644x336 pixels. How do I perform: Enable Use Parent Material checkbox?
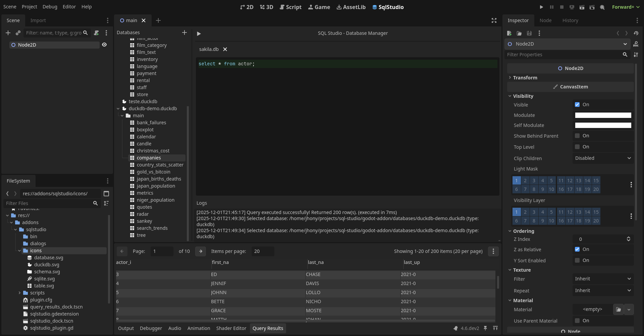577,321
